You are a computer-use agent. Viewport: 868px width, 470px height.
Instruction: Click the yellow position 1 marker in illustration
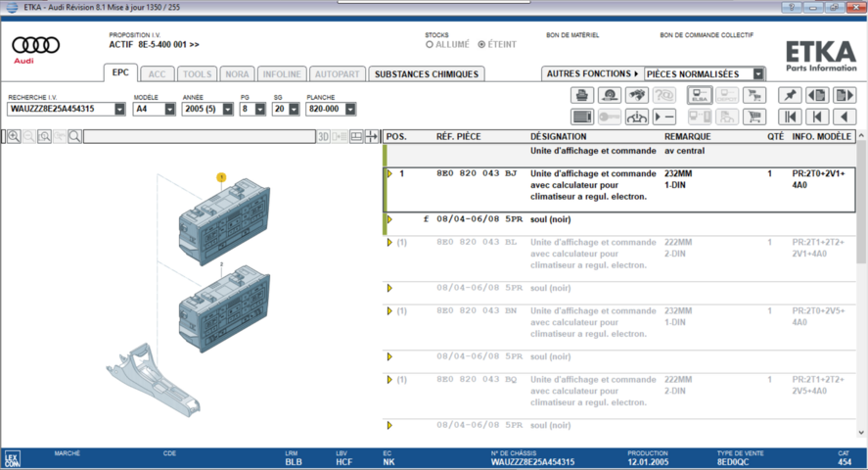point(221,177)
